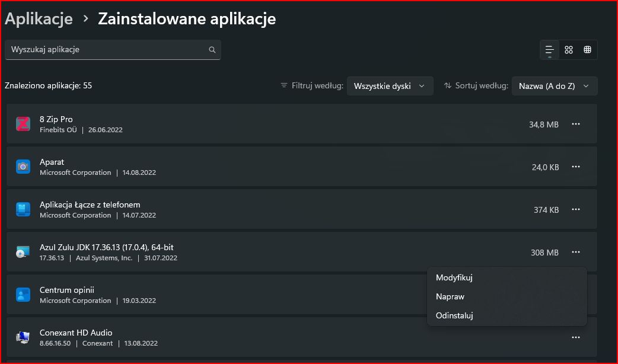Open more options for Aparat
Image resolution: width=618 pixels, height=364 pixels.
pos(576,167)
